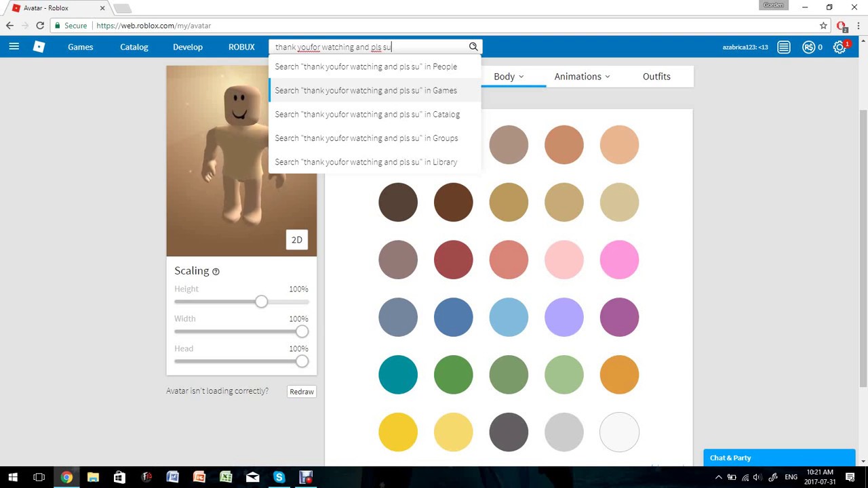Pick the lavender purple skin color
868x488 pixels.
(x=564, y=317)
